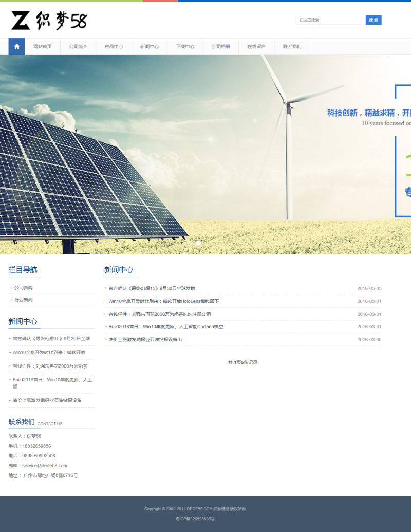Click the 织梦58 site logo

coord(49,21)
